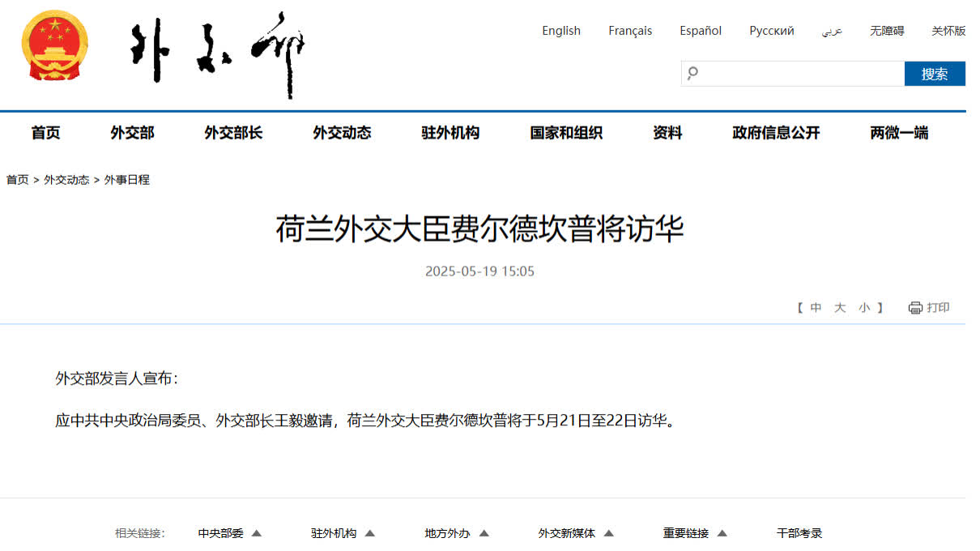The image size is (980, 551).
Task: Click the printer icon
Action: [x=915, y=308]
